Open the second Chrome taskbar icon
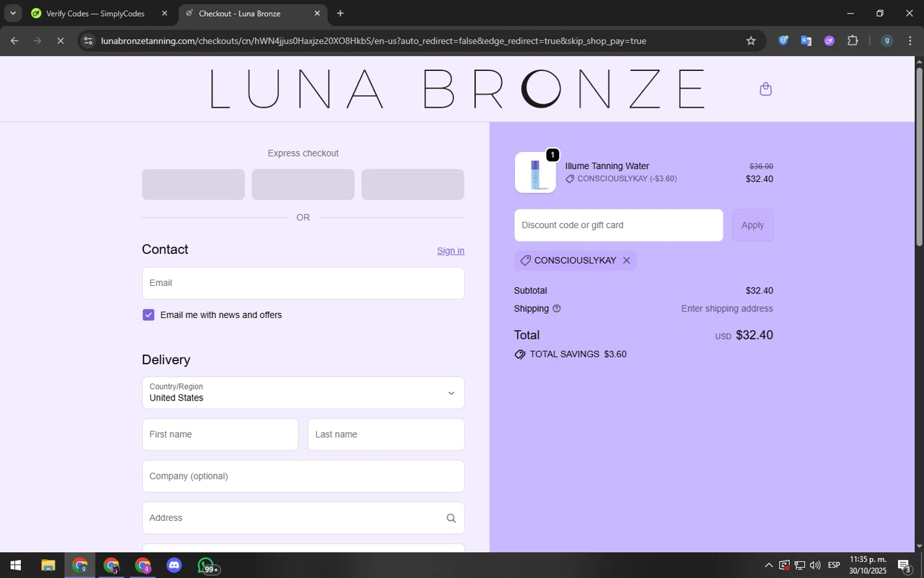 tap(111, 565)
